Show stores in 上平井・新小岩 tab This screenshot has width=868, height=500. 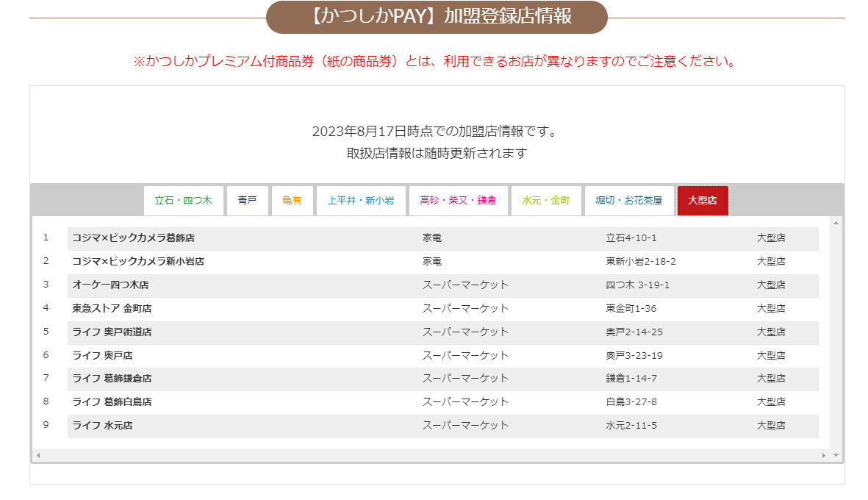click(x=361, y=200)
